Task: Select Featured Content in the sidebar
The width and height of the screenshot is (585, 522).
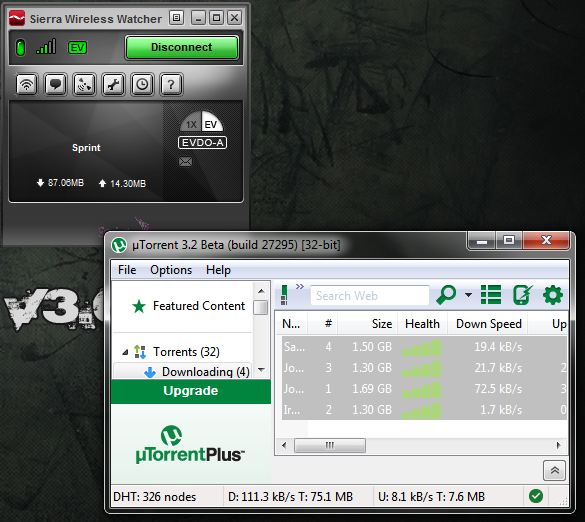Action: tap(189, 306)
